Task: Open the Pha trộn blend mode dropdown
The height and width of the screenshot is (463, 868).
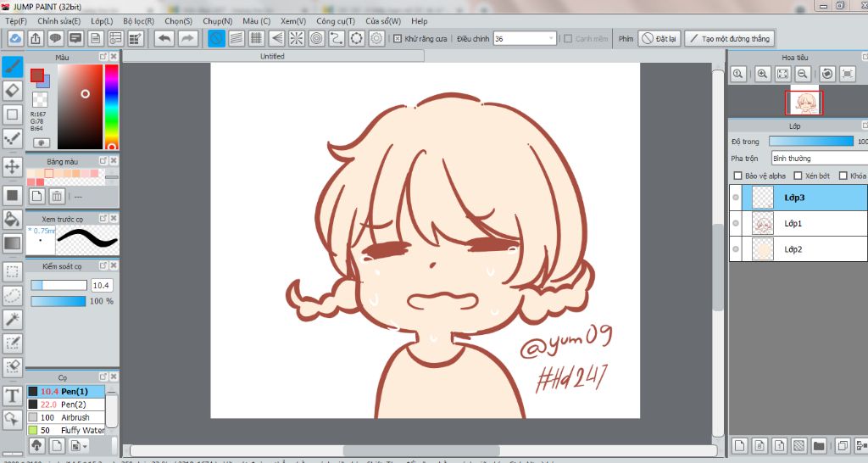Action: click(x=819, y=159)
